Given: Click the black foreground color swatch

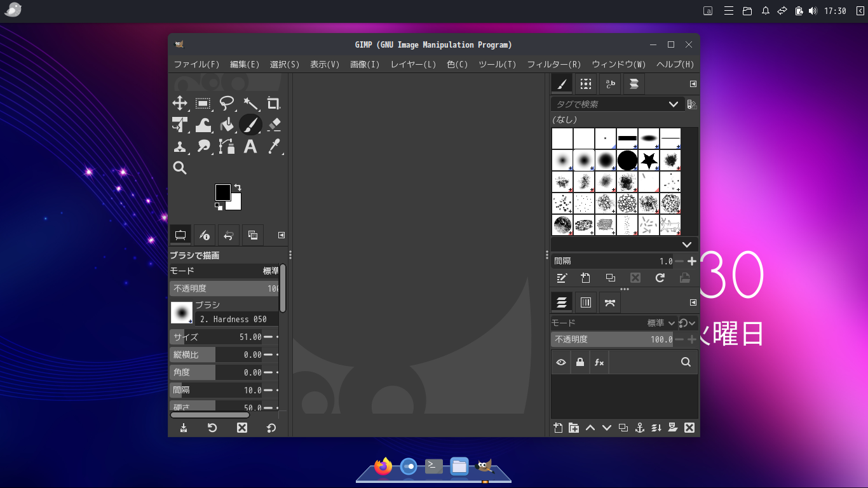Looking at the screenshot, I should pos(222,192).
